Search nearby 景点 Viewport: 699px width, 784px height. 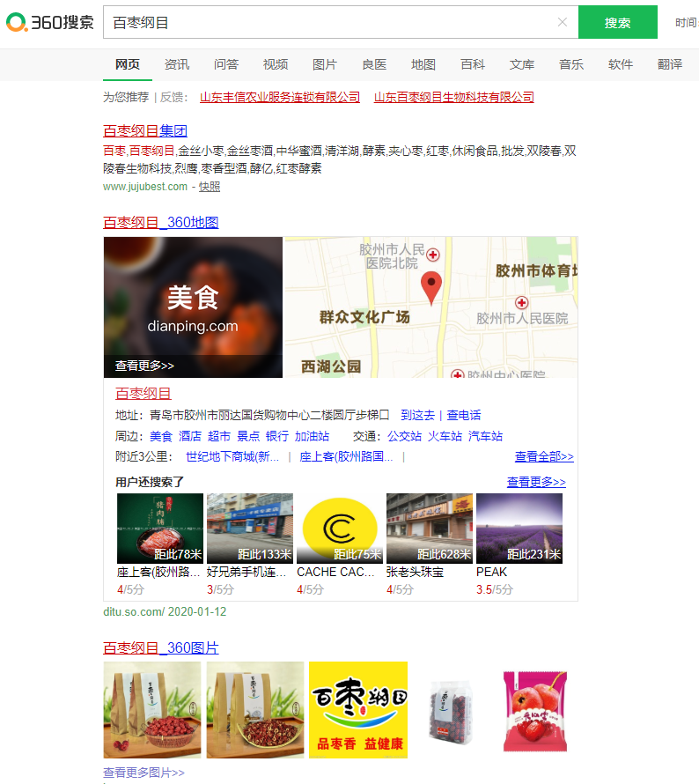tap(248, 436)
